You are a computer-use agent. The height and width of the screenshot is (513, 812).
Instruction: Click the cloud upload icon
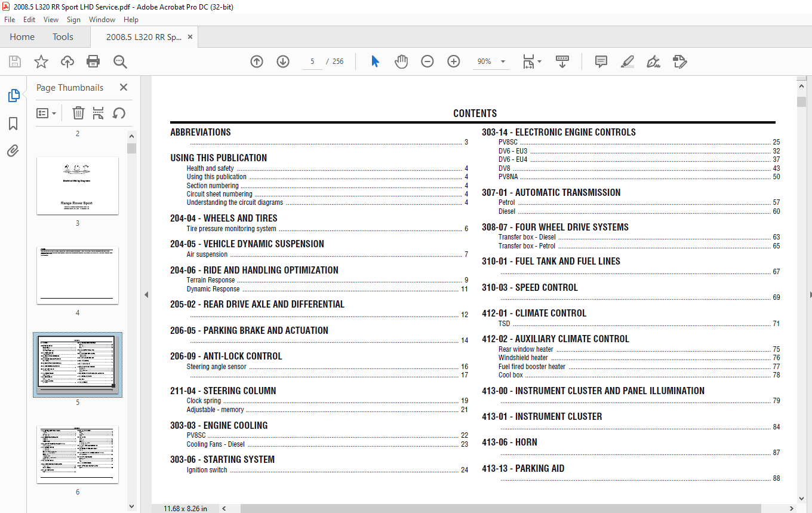tap(67, 62)
